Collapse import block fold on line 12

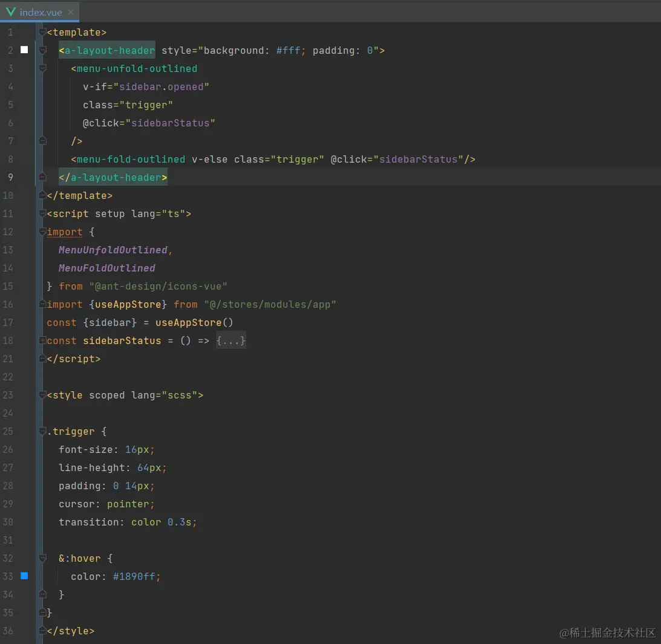tap(42, 232)
